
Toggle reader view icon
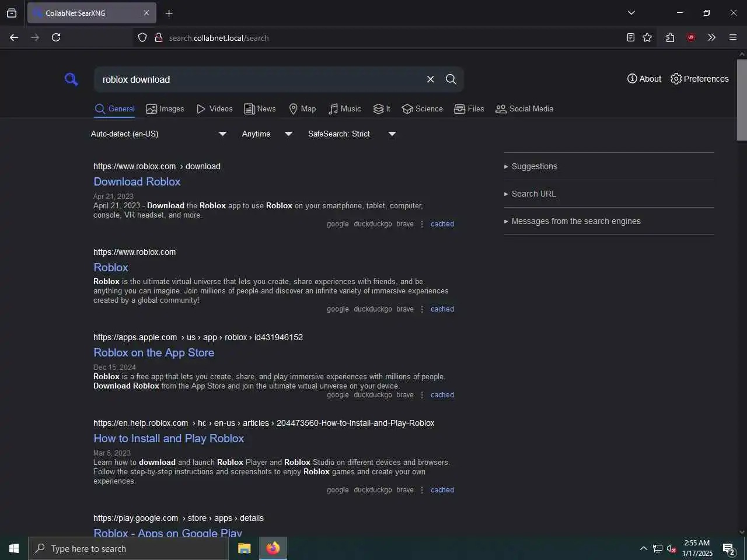click(631, 37)
